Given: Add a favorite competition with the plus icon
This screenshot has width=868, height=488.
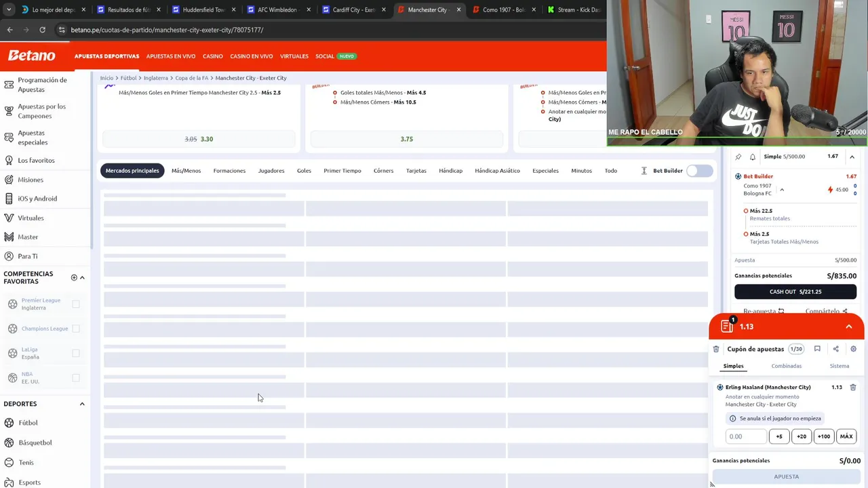Looking at the screenshot, I should pyautogui.click(x=74, y=277).
